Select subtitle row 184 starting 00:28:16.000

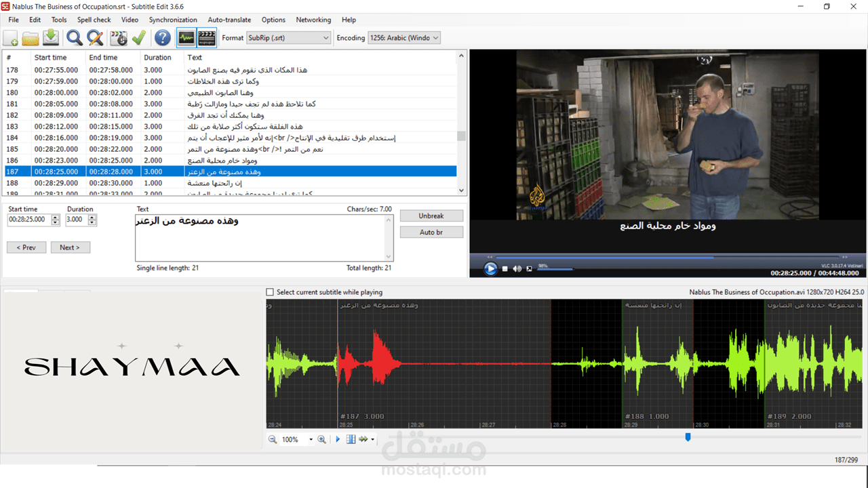pos(229,138)
